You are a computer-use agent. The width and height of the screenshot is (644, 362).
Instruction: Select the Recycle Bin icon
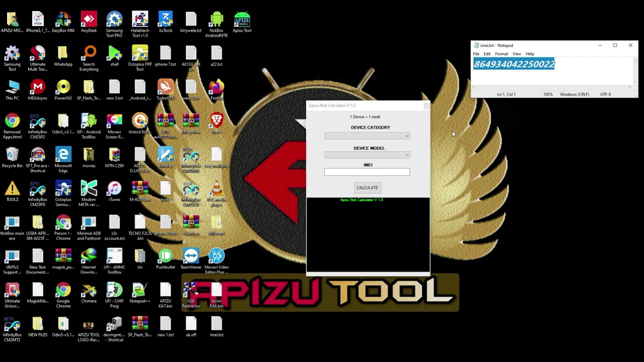pos(12,158)
